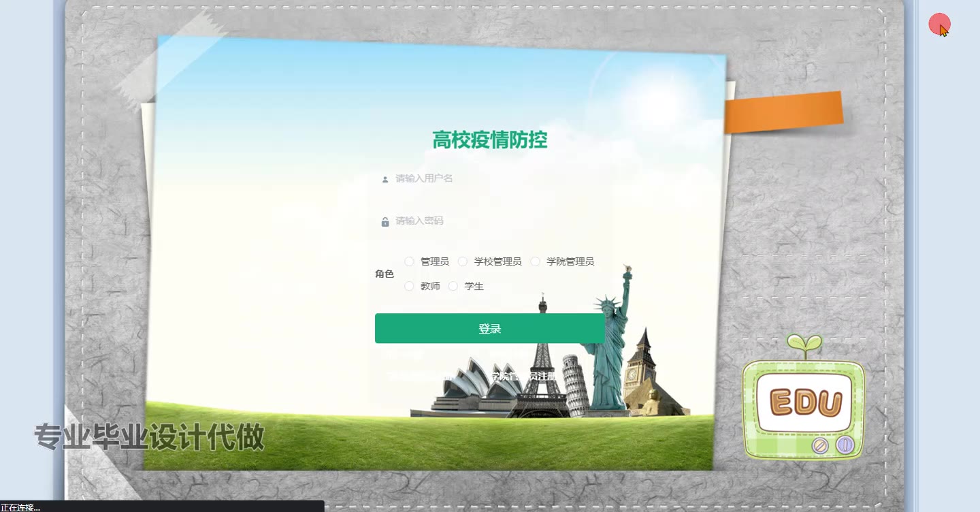Click the username input field
Screen dimensions: 980x512
click(x=490, y=178)
